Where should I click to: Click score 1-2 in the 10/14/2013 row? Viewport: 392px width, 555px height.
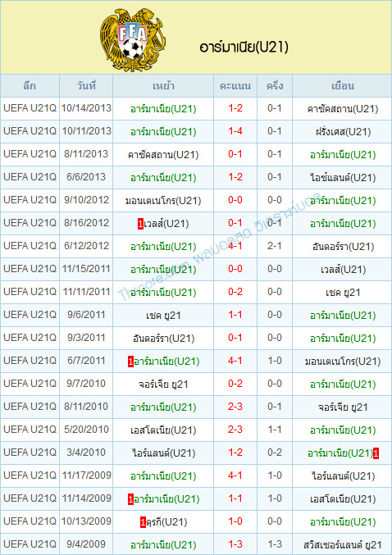(235, 108)
